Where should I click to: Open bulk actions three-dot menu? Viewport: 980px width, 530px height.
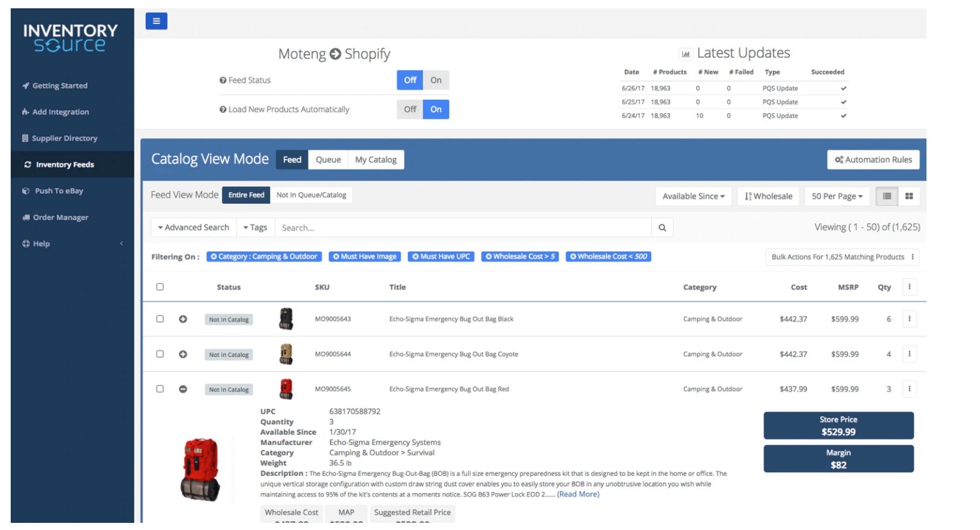click(912, 257)
